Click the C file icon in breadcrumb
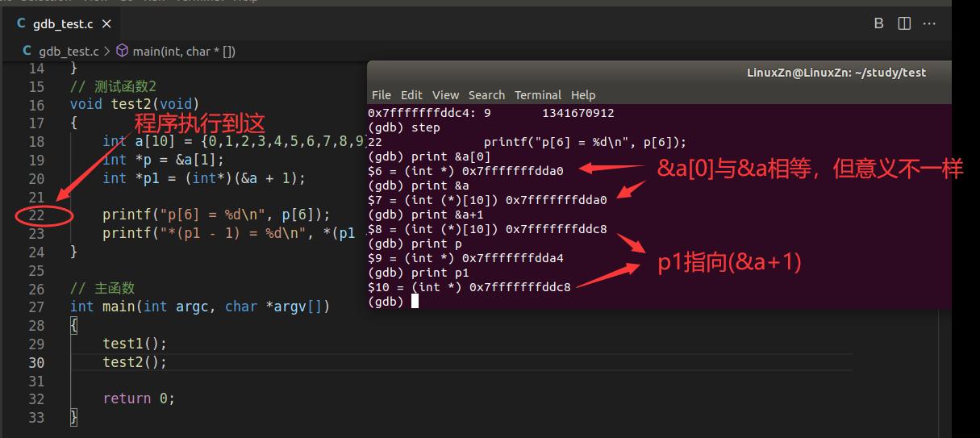 click(28, 51)
